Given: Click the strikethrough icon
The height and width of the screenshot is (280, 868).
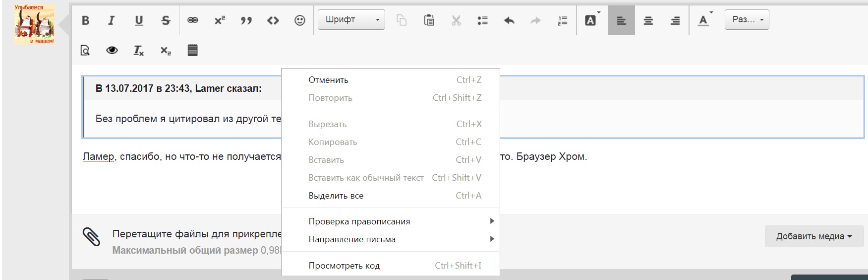Looking at the screenshot, I should pyautogui.click(x=166, y=20).
